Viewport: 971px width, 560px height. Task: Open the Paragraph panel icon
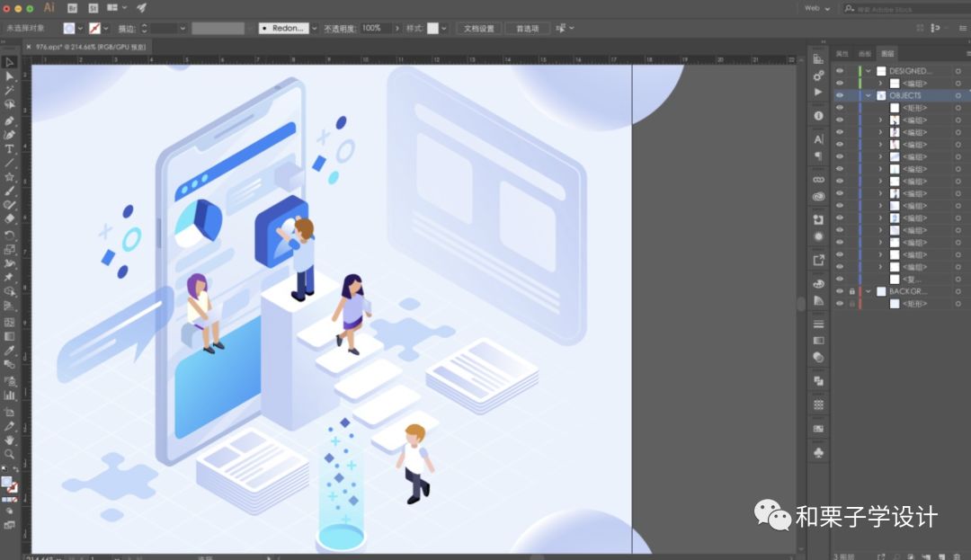818,156
